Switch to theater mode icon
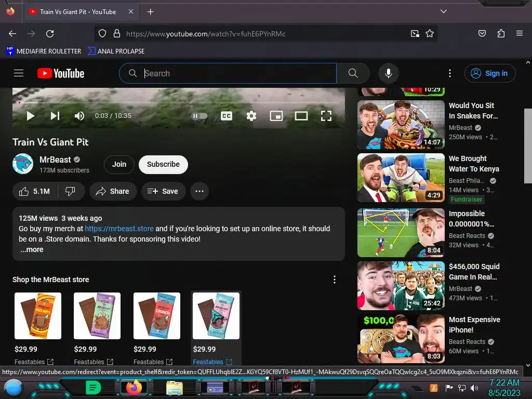Screen dimensions: 532x399 pyautogui.click(x=301, y=116)
